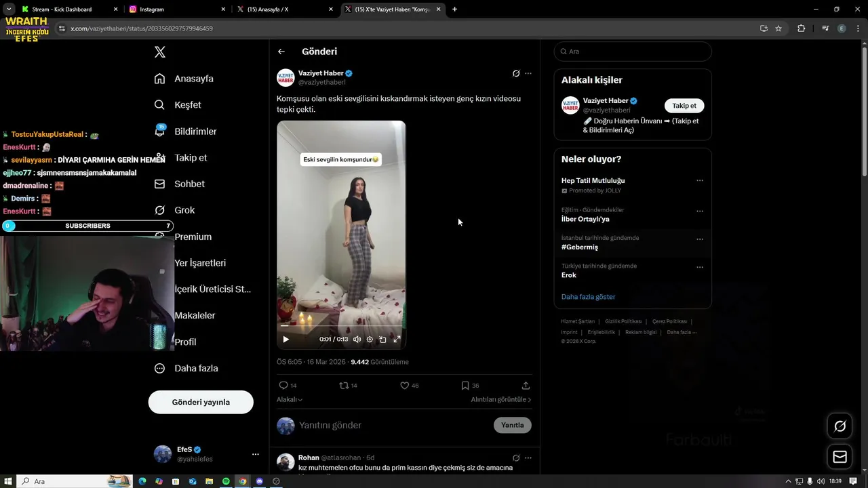This screenshot has width=868, height=488.
Task: Show hidden system tray icons
Action: [x=789, y=481]
